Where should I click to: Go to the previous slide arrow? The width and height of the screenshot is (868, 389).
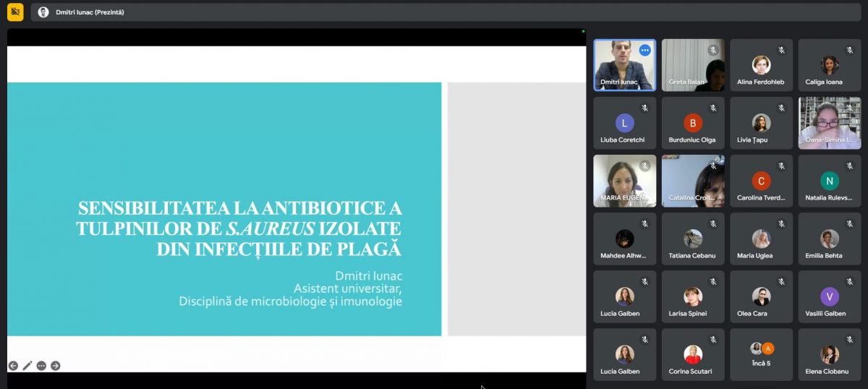pyautogui.click(x=13, y=366)
